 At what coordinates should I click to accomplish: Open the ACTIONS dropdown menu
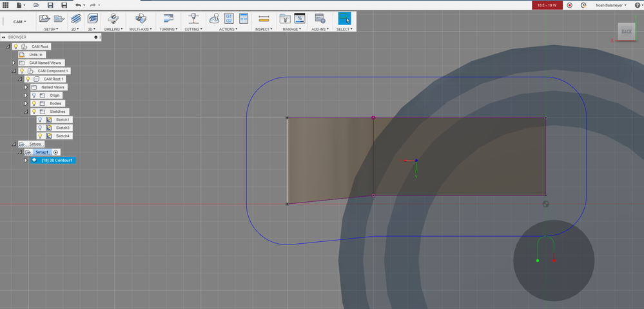[228, 29]
